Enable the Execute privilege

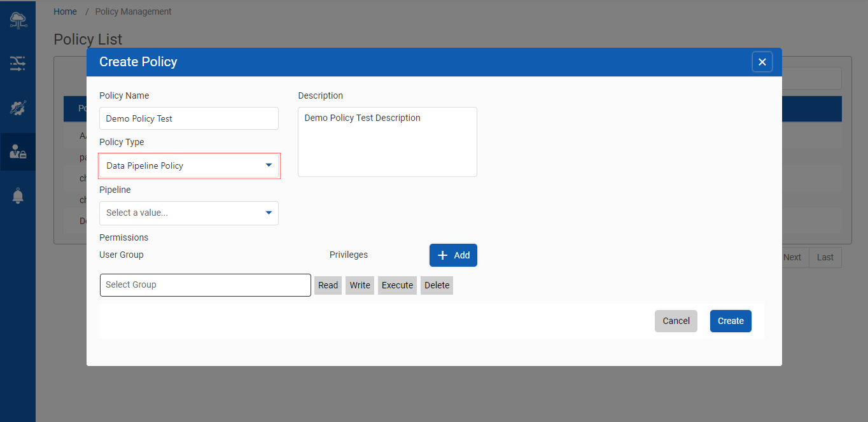[397, 285]
